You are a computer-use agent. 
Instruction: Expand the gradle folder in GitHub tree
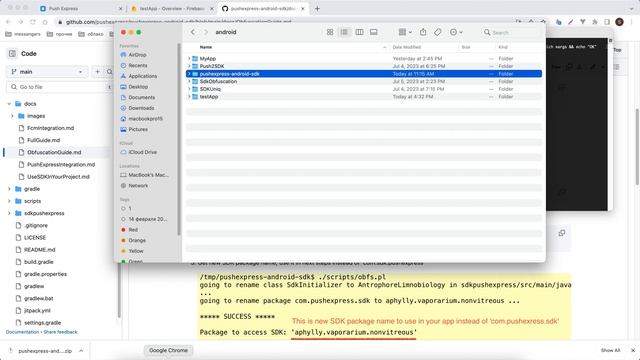(9, 189)
